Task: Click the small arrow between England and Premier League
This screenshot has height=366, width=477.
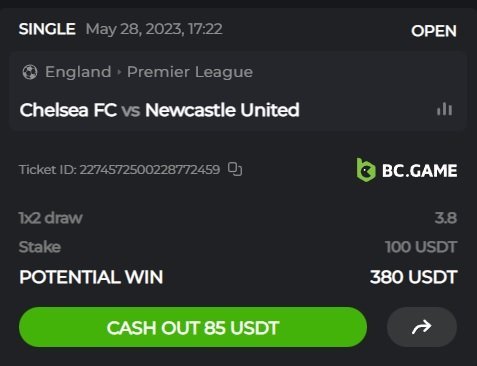Action: click(x=119, y=72)
